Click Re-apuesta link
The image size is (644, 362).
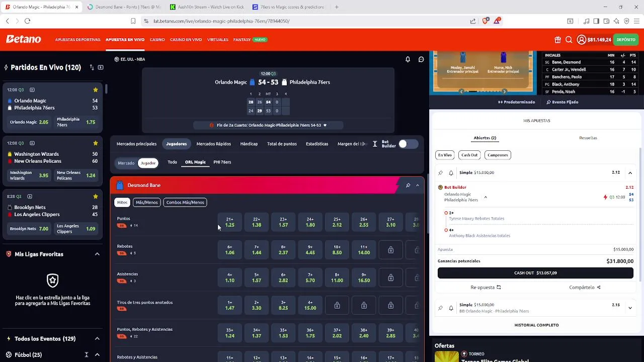point(486,288)
